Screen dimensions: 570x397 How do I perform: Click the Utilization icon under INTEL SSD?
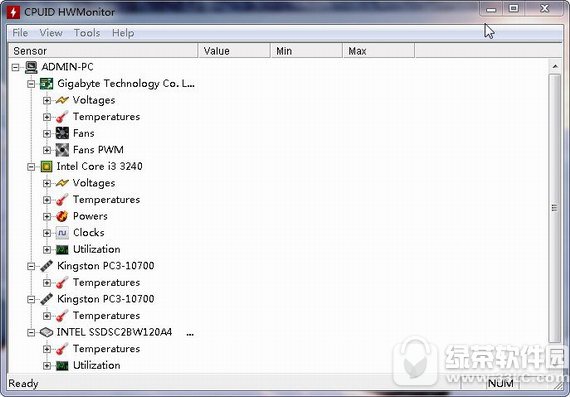(x=62, y=366)
